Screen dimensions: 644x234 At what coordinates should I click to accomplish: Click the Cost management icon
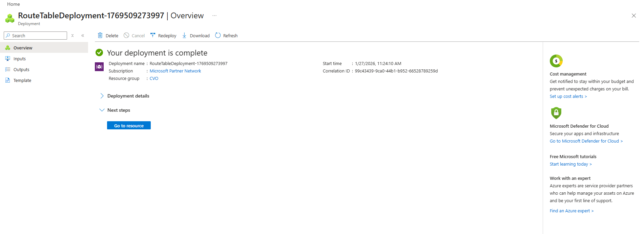click(x=556, y=61)
